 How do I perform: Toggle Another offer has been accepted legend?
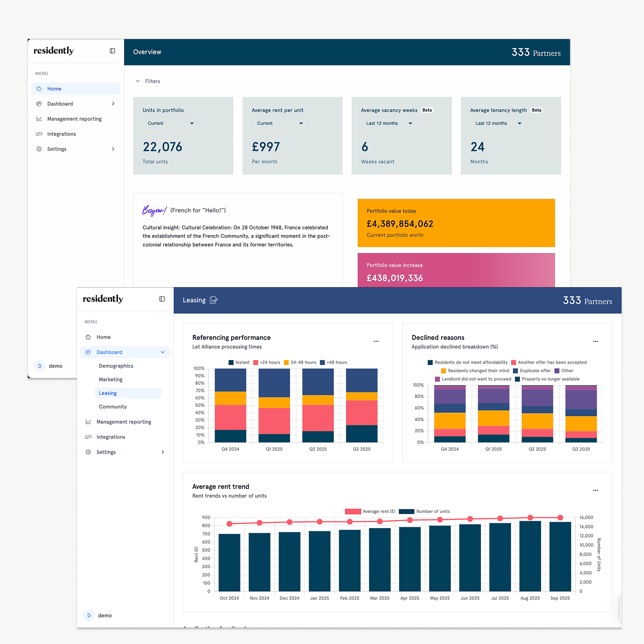point(549,363)
